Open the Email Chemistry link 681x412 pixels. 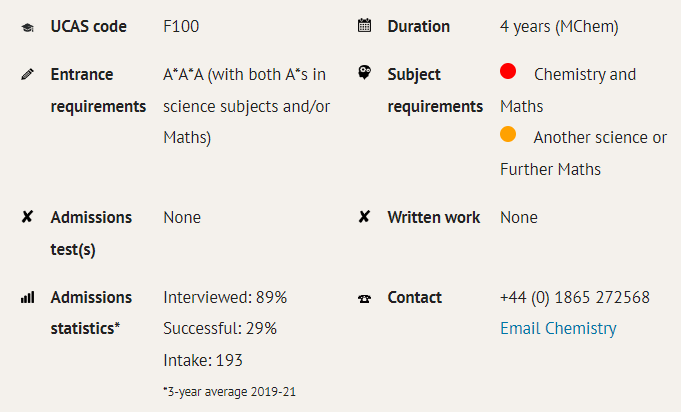558,329
